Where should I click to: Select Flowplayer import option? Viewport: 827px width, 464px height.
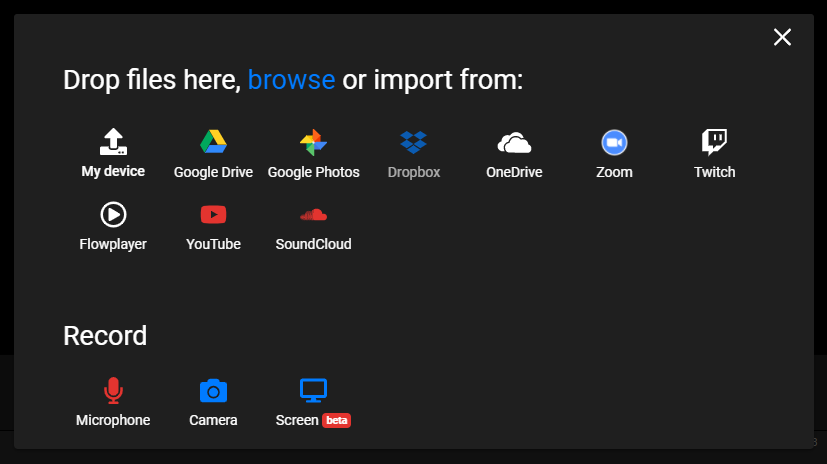tap(113, 226)
